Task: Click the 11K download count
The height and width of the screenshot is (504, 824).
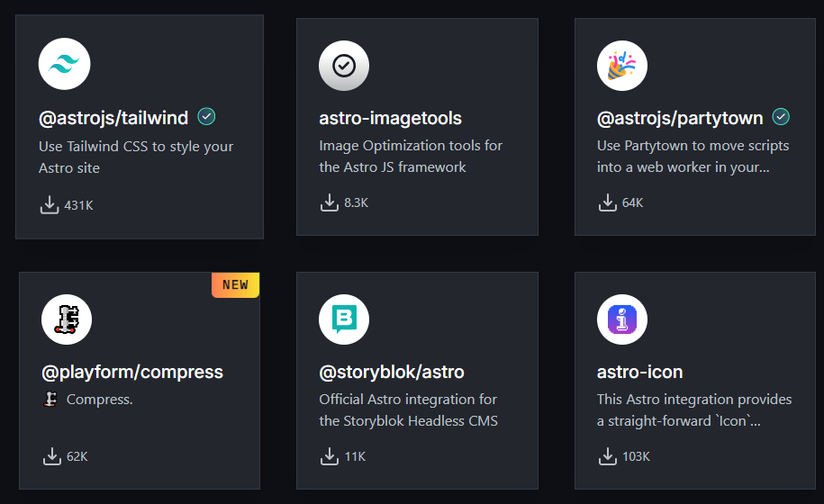Action: [355, 457]
